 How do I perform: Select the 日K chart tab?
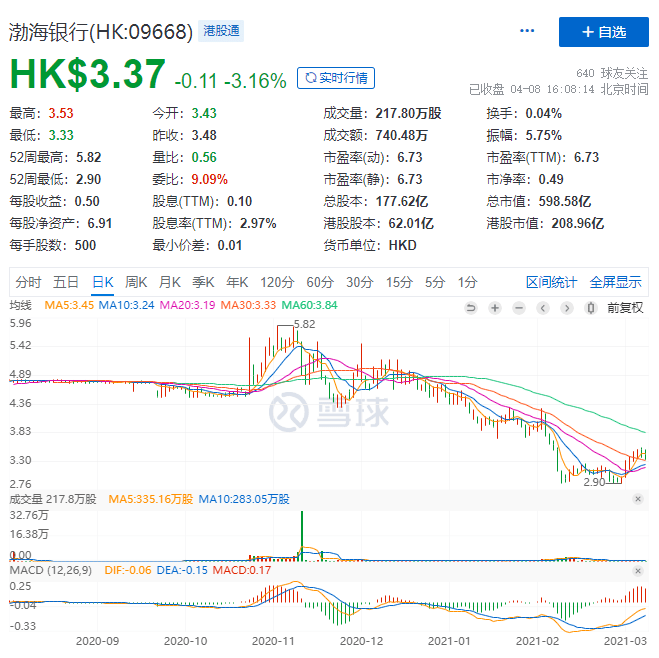103,282
